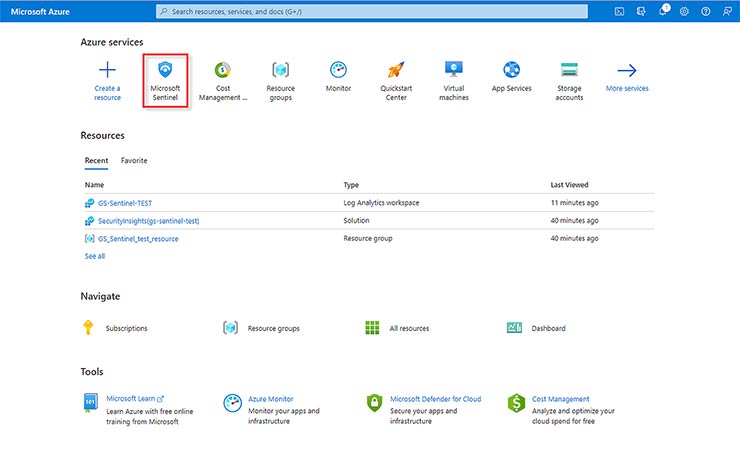Open Microsoft Defender for Cloud tool
This screenshot has height=462, width=740.
tap(435, 399)
